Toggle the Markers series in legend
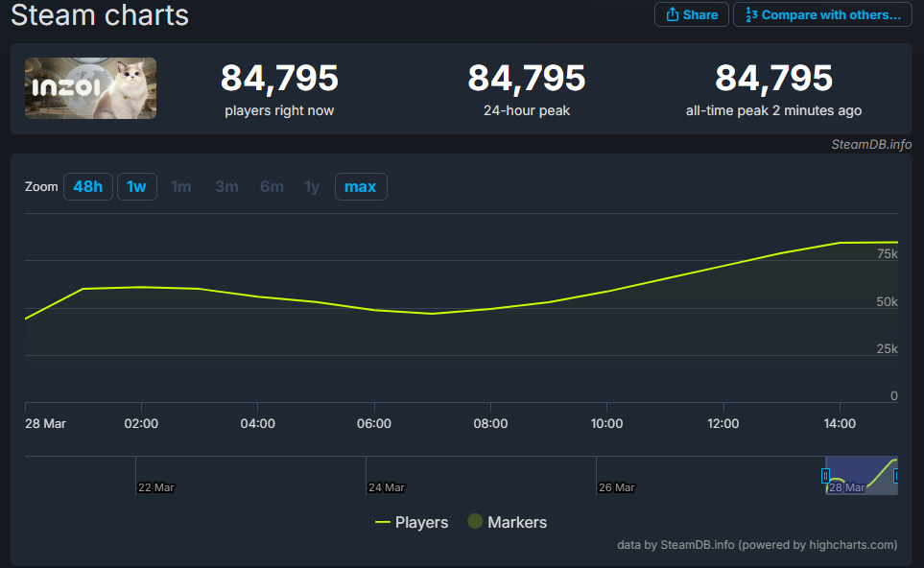 pyautogui.click(x=507, y=522)
